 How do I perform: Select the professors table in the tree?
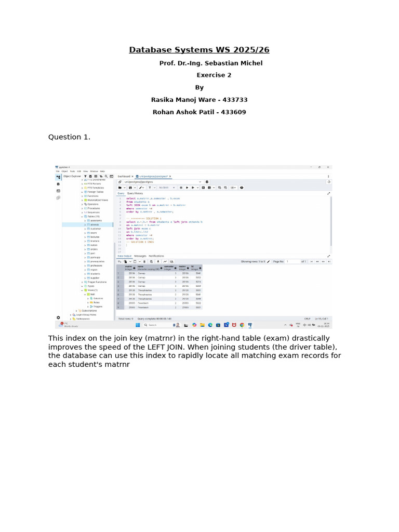(96, 265)
